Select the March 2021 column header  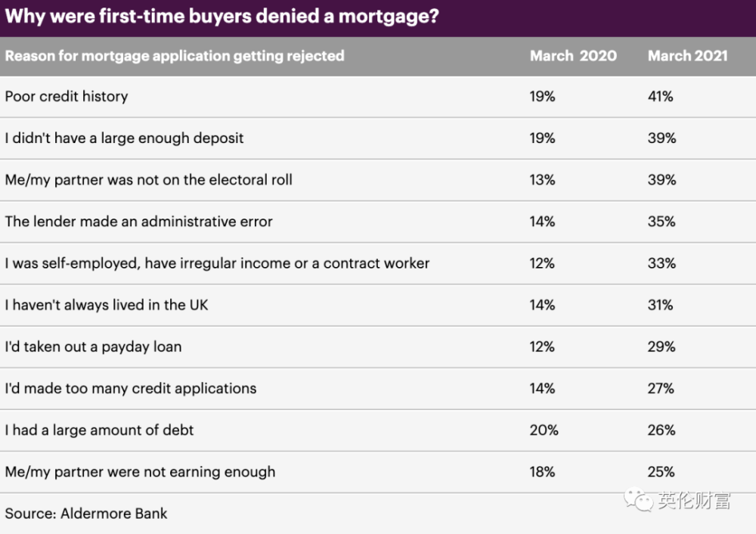click(x=687, y=55)
